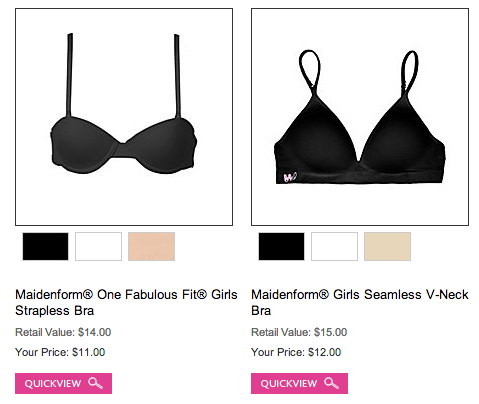The width and height of the screenshot is (479, 404).
Task: Open Quickview for the Seamless V-Neck Bra
Action: [x=299, y=383]
